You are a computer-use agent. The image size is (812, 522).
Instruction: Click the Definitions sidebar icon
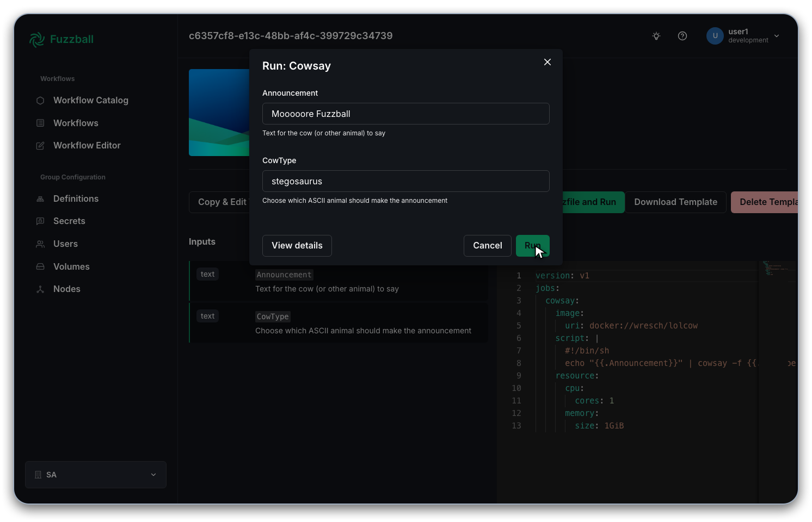pos(40,199)
